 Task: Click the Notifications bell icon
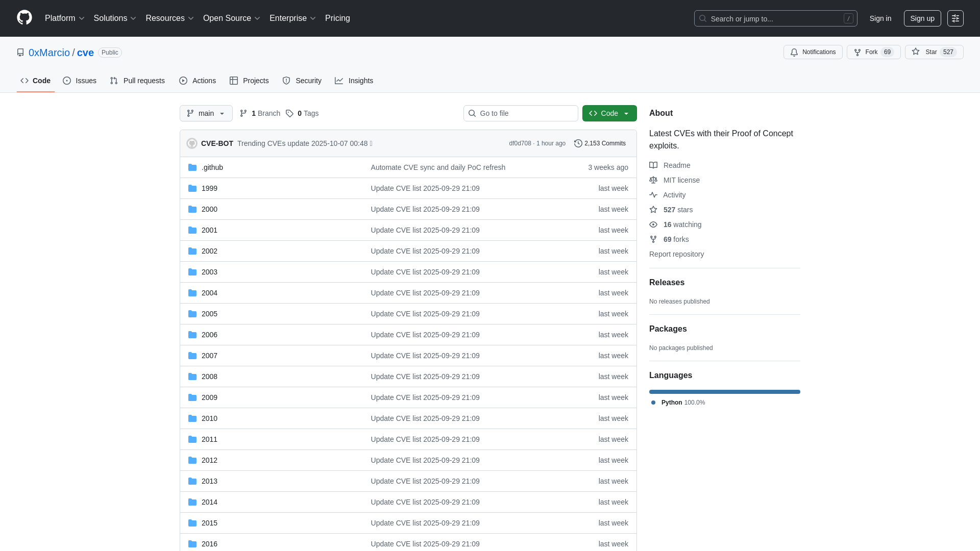point(794,52)
